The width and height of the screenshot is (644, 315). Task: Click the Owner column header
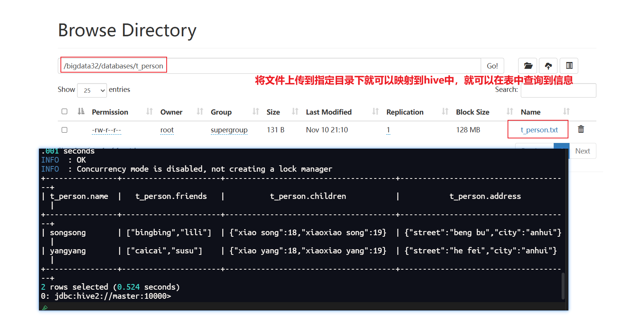(x=171, y=112)
